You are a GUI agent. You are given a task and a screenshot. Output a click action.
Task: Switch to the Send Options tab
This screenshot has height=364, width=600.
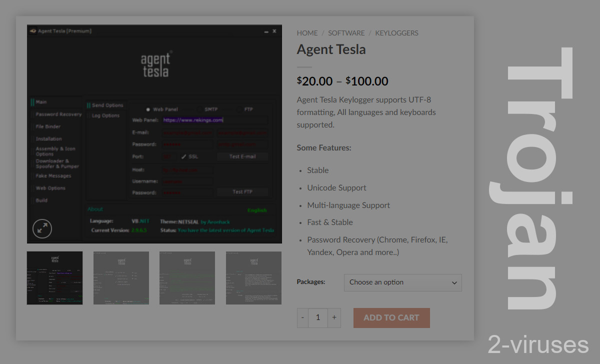click(x=107, y=105)
